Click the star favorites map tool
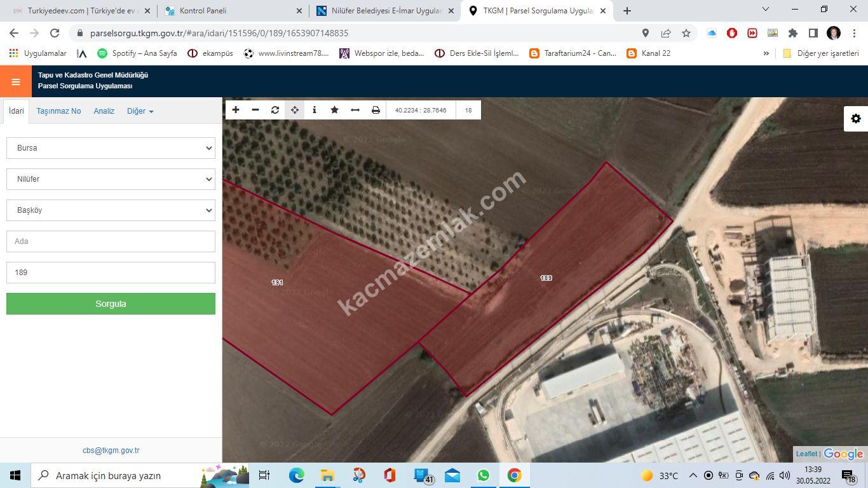The height and width of the screenshot is (488, 868). 334,110
